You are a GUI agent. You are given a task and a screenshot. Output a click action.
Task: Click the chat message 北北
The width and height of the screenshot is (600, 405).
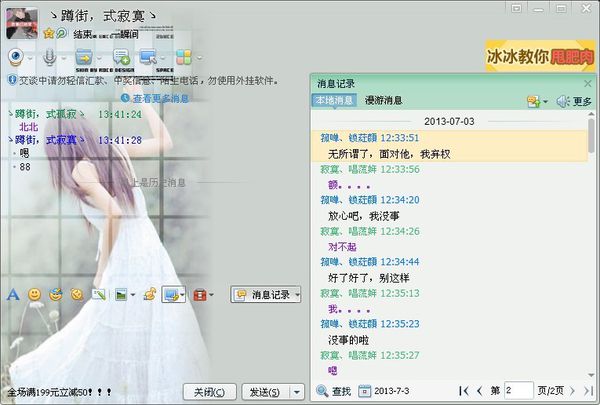[x=29, y=127]
